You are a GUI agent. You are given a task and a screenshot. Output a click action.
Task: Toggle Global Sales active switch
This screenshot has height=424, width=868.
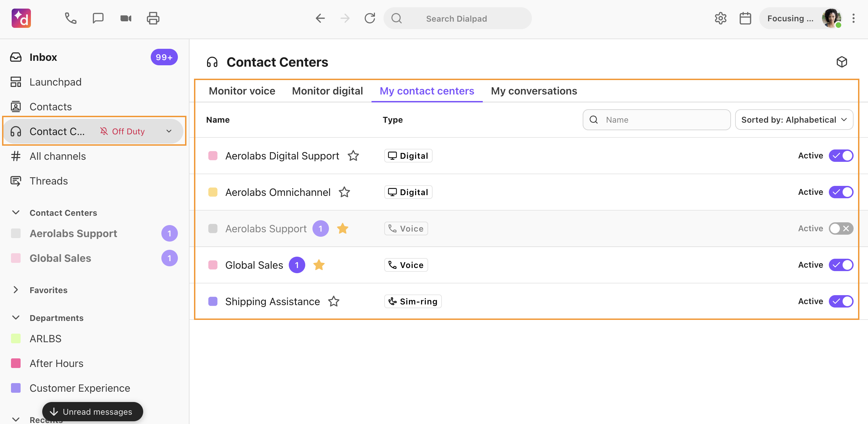click(x=841, y=265)
